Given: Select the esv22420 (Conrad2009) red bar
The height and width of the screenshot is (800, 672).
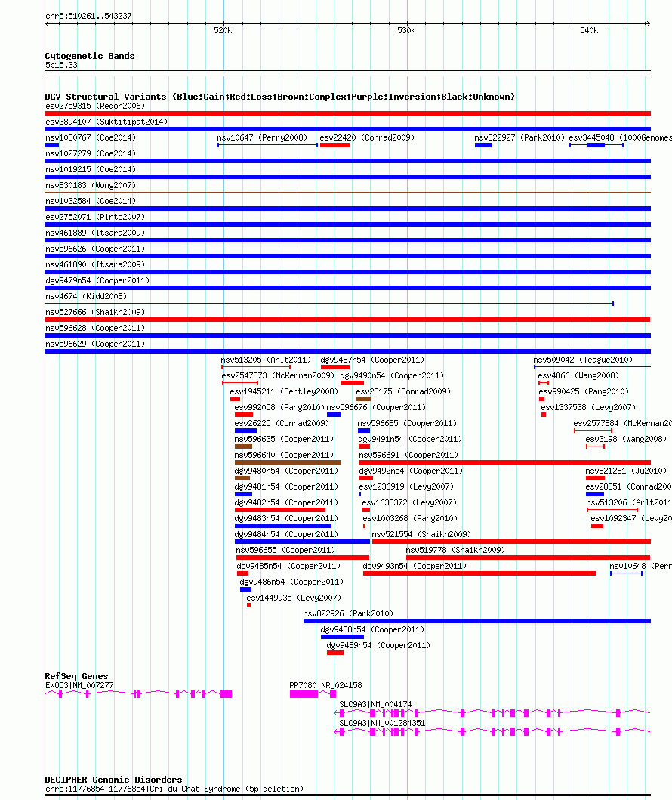Looking at the screenshot, I should click(x=335, y=145).
